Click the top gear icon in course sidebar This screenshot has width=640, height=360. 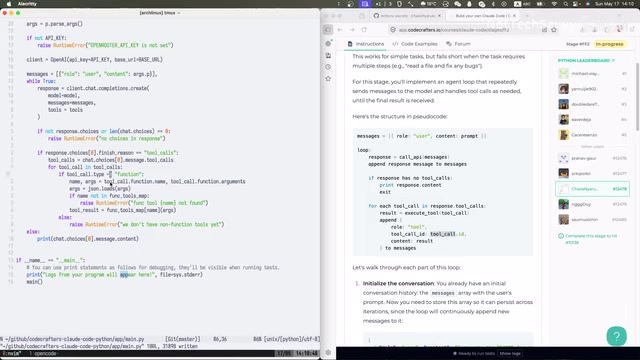click(x=328, y=43)
